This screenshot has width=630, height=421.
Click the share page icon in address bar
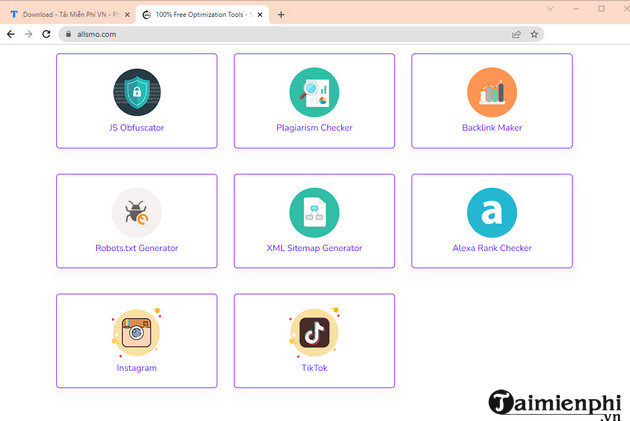tap(516, 33)
